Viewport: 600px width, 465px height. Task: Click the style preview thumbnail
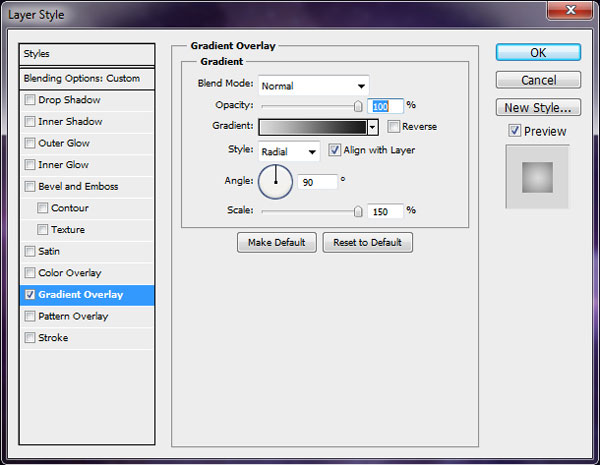[x=537, y=177]
